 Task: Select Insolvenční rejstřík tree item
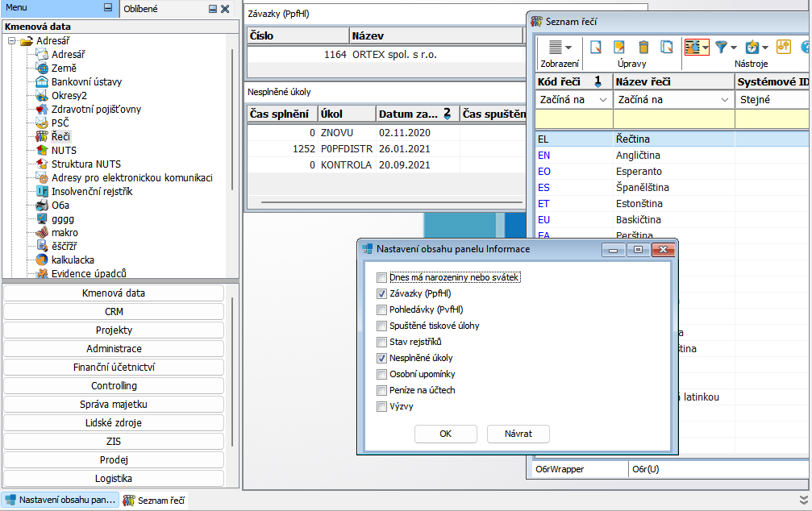(x=91, y=191)
